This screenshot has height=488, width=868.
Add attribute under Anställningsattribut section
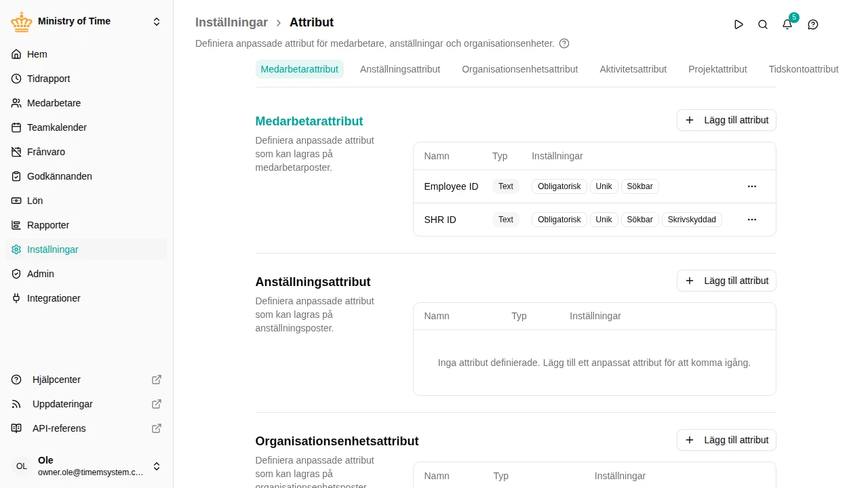pyautogui.click(x=726, y=281)
